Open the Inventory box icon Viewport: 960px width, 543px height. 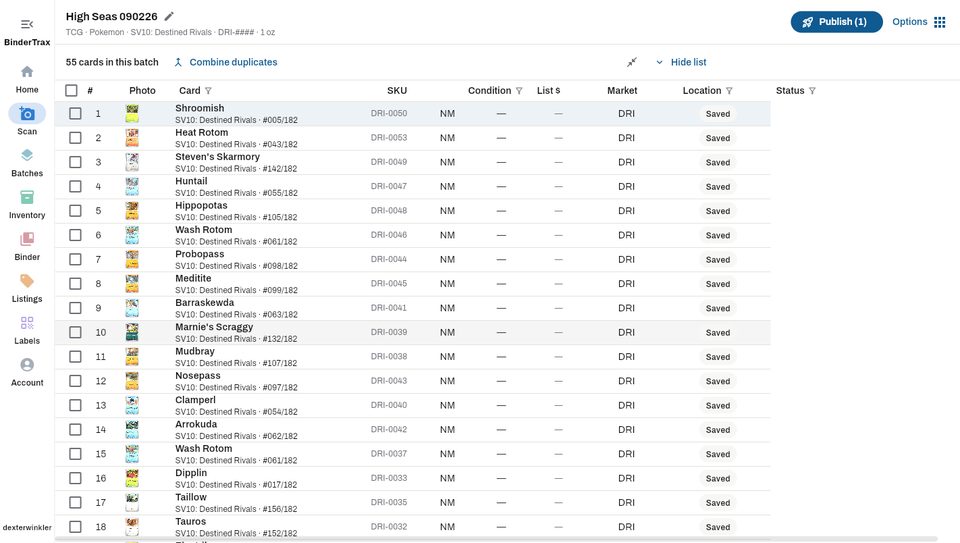point(27,197)
